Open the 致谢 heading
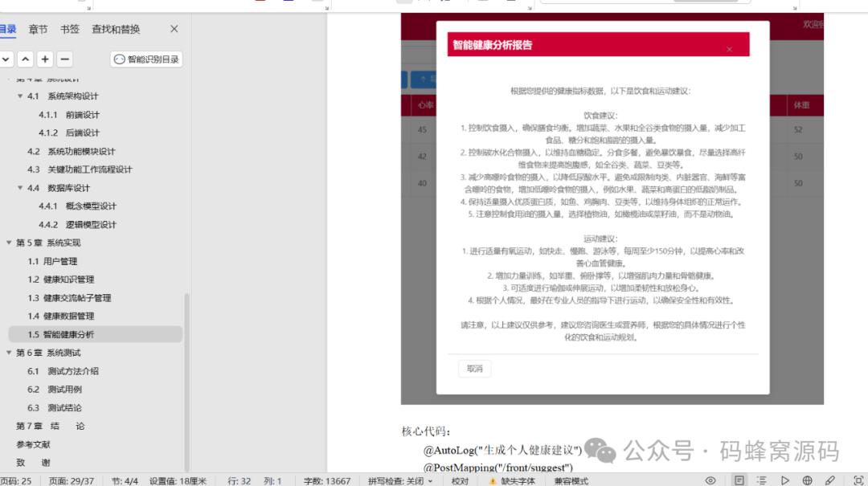This screenshot has height=486, width=868. (33, 463)
